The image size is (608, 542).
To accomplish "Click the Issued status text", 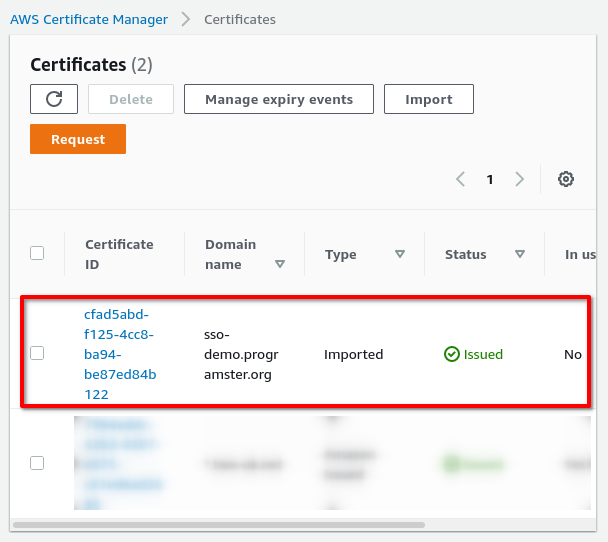I will pos(483,354).
